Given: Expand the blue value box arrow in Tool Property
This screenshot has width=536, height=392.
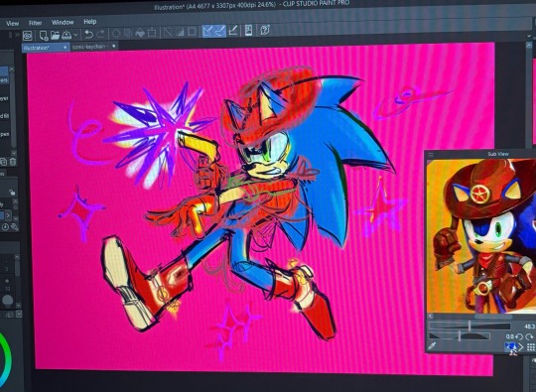Looking at the screenshot, I should coord(8,215).
